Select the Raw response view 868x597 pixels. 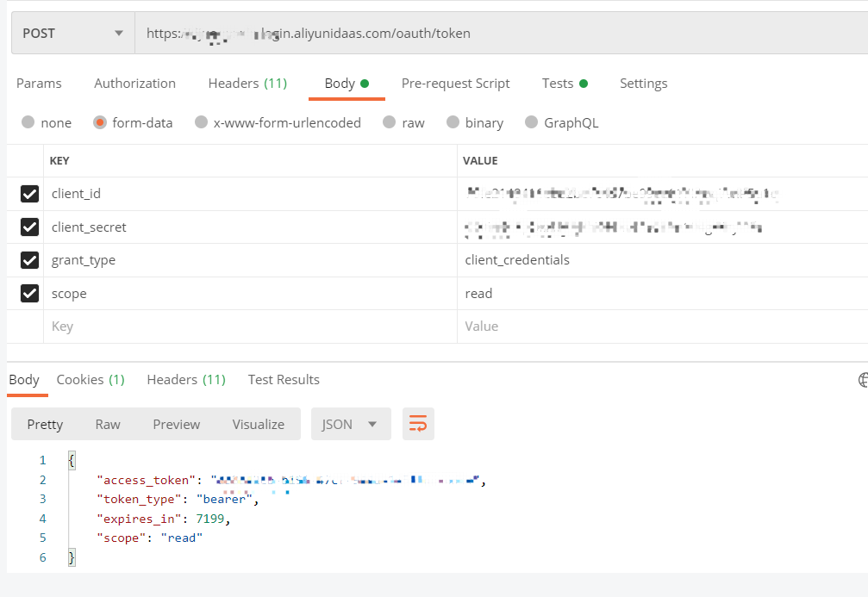108,425
